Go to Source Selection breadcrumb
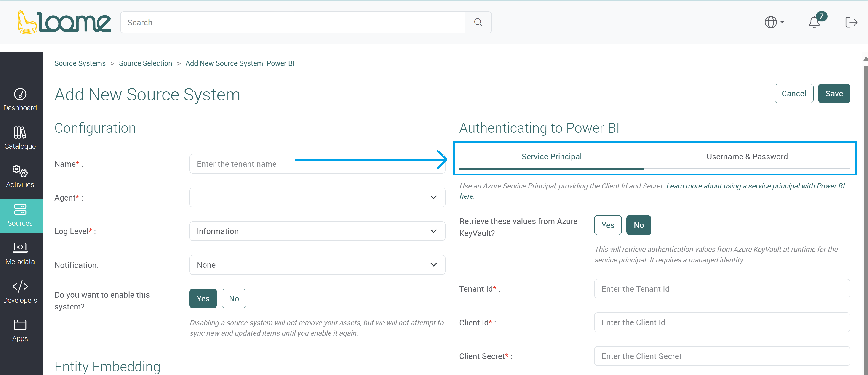 (x=145, y=63)
